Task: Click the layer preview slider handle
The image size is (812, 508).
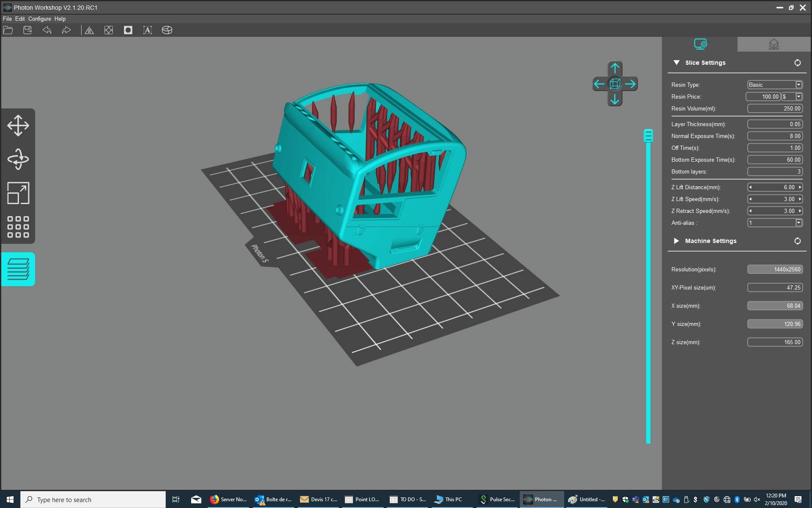Action: 648,135
